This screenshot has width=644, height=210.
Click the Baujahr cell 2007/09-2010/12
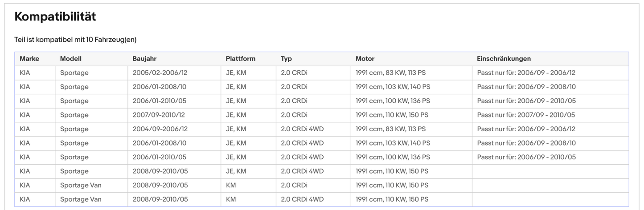coord(159,115)
